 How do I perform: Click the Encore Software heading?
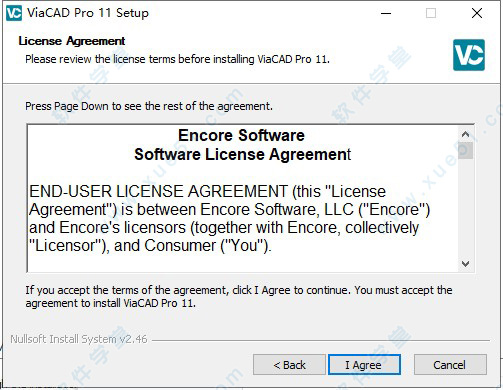241,135
